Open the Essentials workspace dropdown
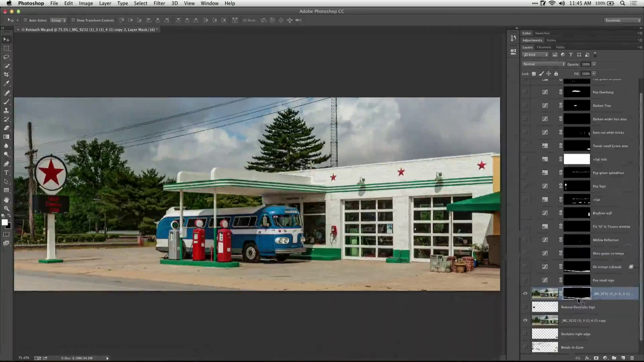Image resolution: width=644 pixels, height=362 pixels. [623, 20]
